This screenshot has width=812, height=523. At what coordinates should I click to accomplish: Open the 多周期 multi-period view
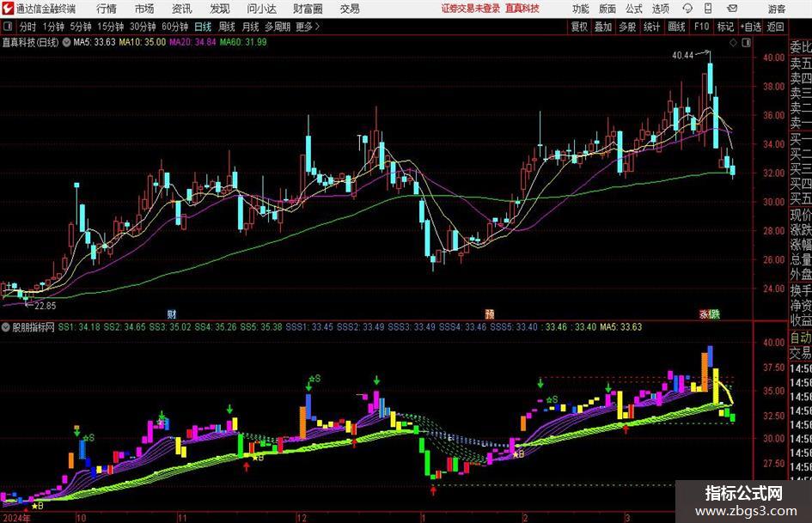(x=278, y=27)
